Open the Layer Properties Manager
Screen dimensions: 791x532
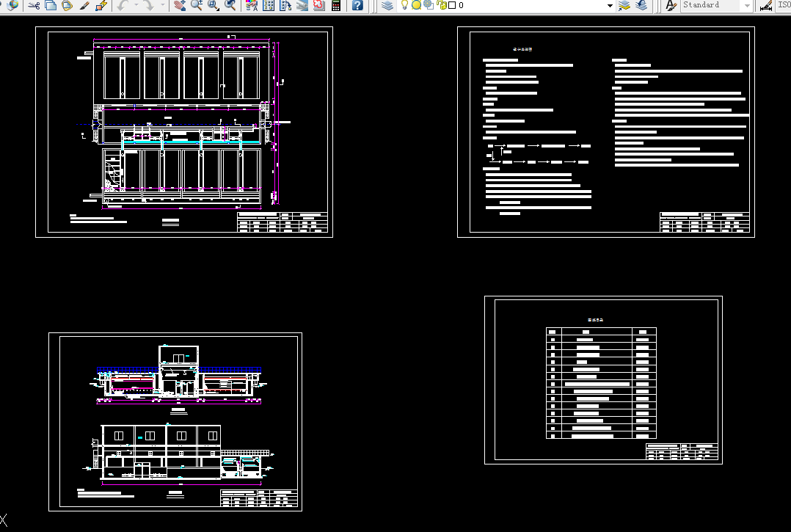[x=387, y=6]
